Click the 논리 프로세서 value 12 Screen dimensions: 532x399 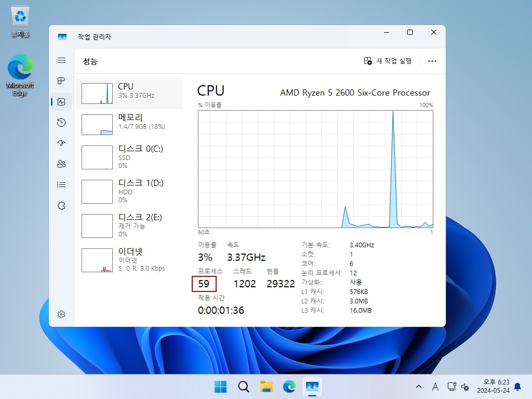(x=353, y=273)
